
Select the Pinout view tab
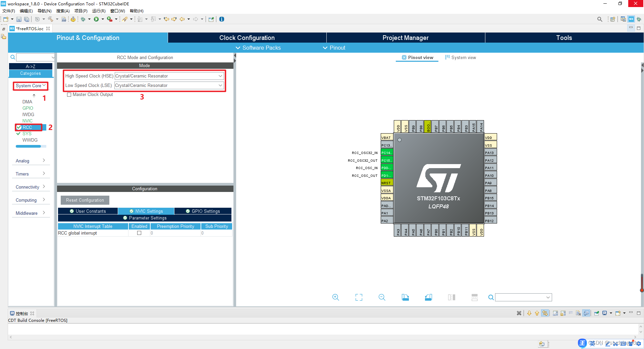(x=417, y=57)
